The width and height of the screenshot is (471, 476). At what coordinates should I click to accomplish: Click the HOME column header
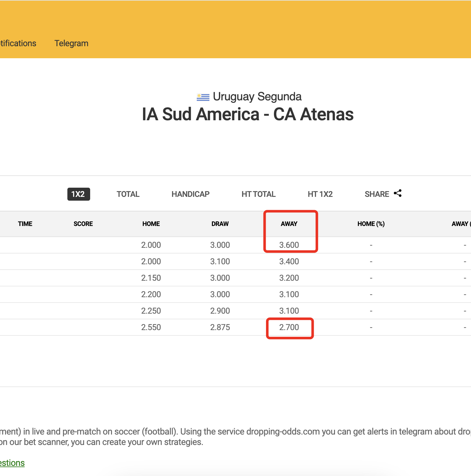point(151,224)
